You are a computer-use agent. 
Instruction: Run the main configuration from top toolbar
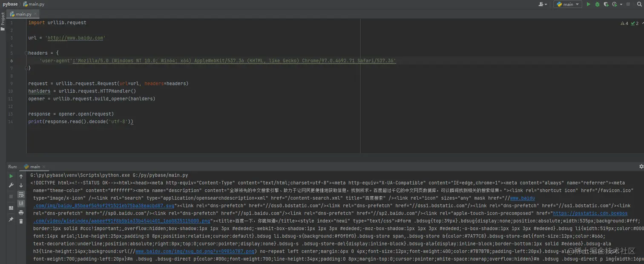coord(588,4)
